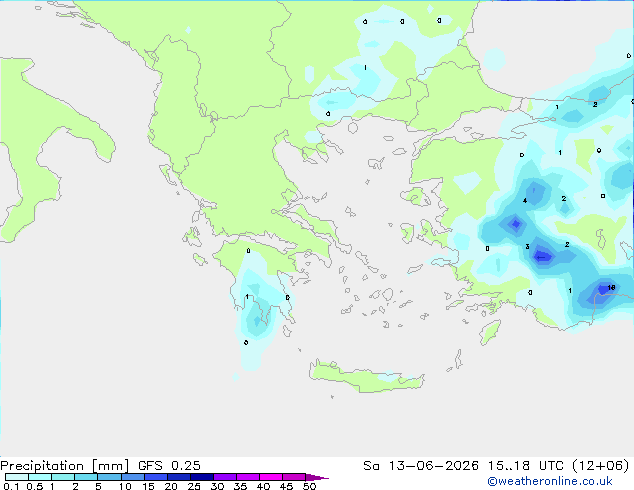Click the island of Rhodes on the map
Viewport: 634px width, 490px height.
tap(490, 332)
